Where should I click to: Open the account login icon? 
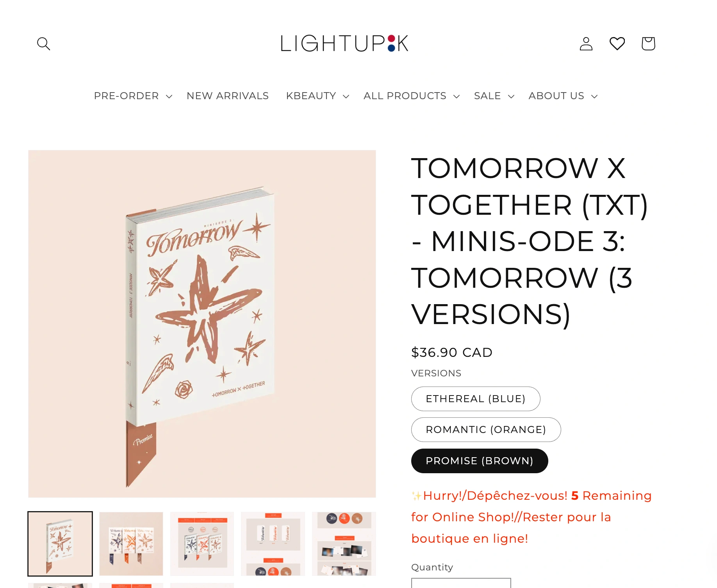[x=586, y=43]
